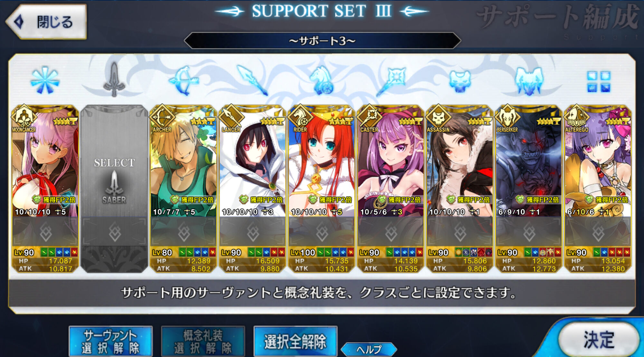The height and width of the screenshot is (357, 644).
Task: Choose the Mooncancer servant card
Action: point(45,189)
